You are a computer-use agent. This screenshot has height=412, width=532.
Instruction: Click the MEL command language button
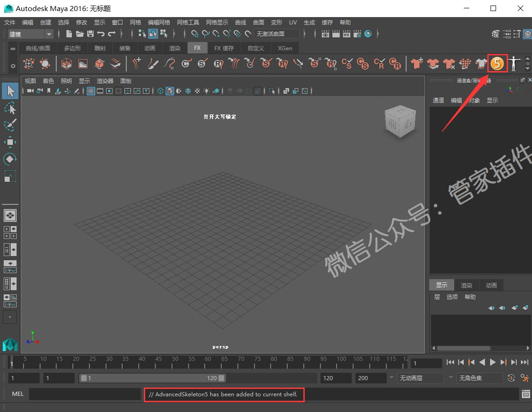[x=18, y=394]
